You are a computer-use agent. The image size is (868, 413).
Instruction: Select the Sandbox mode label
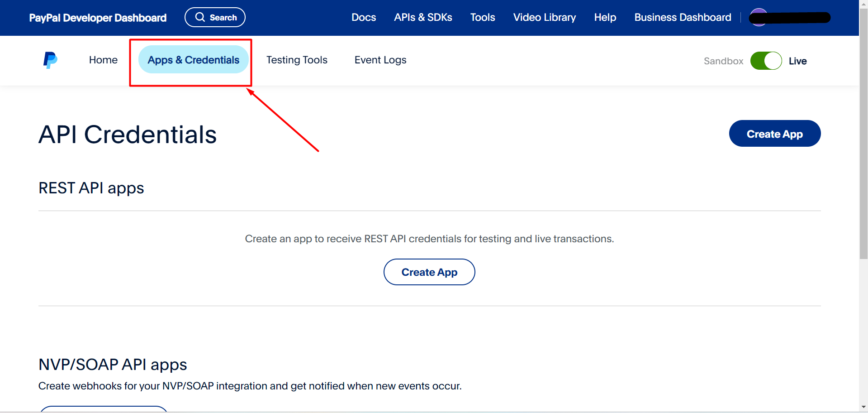(x=723, y=61)
